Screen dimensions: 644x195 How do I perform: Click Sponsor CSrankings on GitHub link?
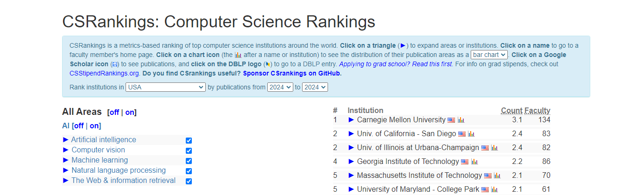(292, 73)
